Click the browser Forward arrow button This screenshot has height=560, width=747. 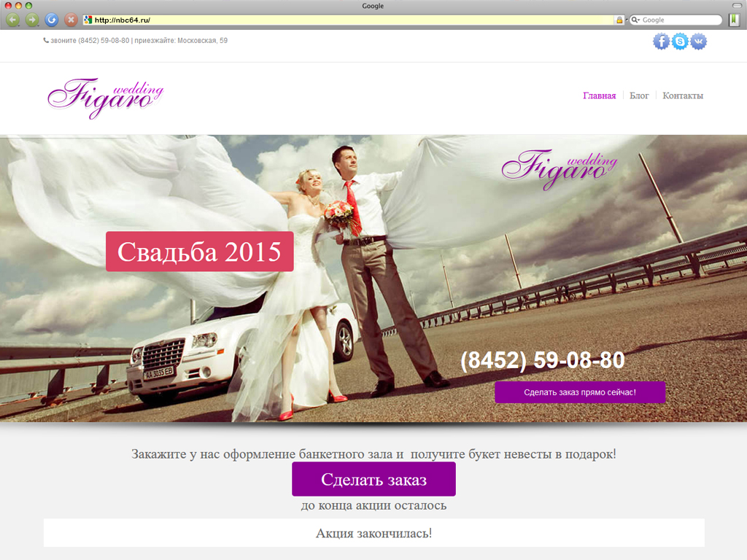(32, 20)
